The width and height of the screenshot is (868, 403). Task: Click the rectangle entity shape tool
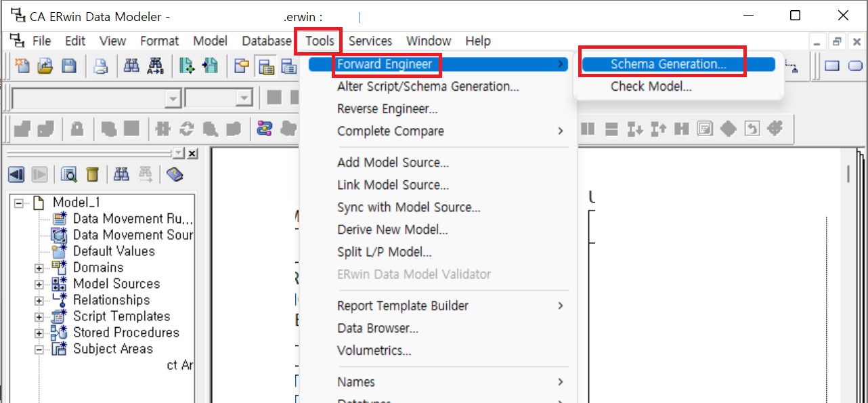point(832,66)
